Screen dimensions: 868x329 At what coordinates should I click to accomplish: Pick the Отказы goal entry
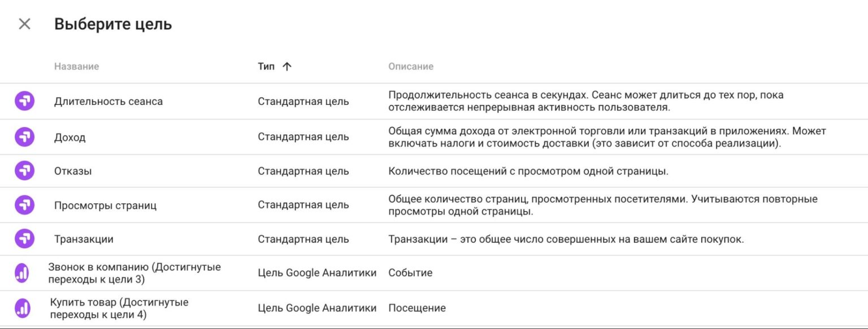73,170
